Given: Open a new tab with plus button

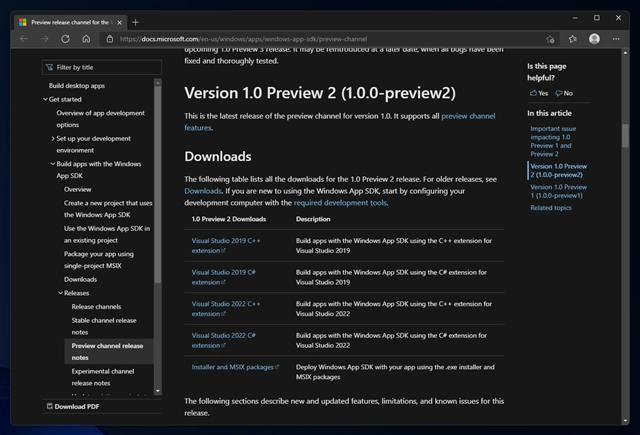Looking at the screenshot, I should coord(136,22).
